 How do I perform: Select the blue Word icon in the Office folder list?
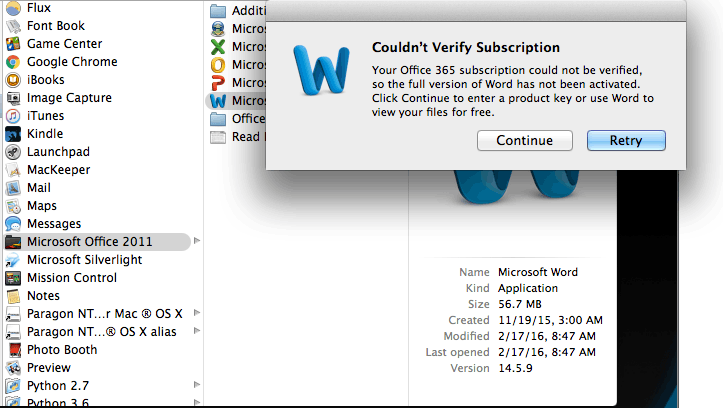(218, 101)
